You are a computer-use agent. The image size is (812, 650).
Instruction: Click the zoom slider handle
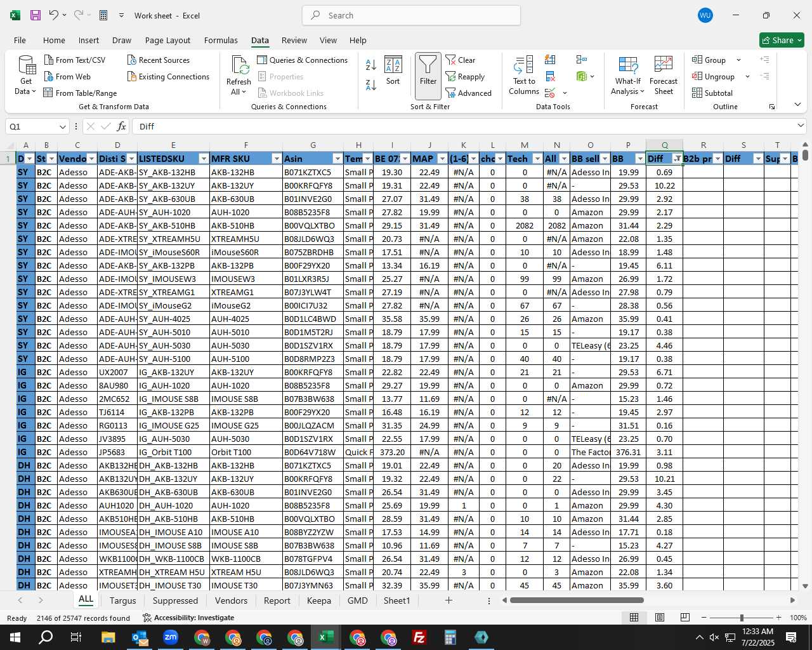(x=741, y=618)
